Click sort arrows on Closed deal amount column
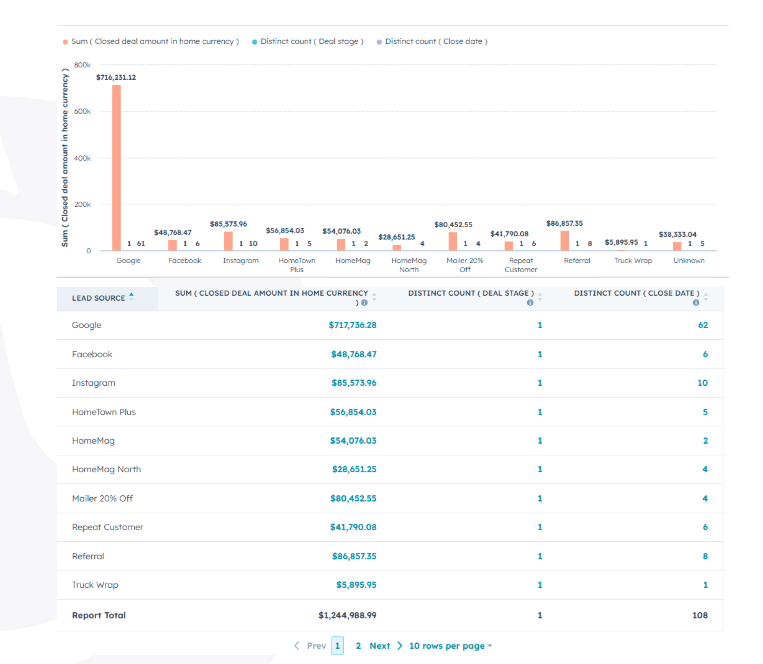The height and width of the screenshot is (664, 763). point(374,294)
